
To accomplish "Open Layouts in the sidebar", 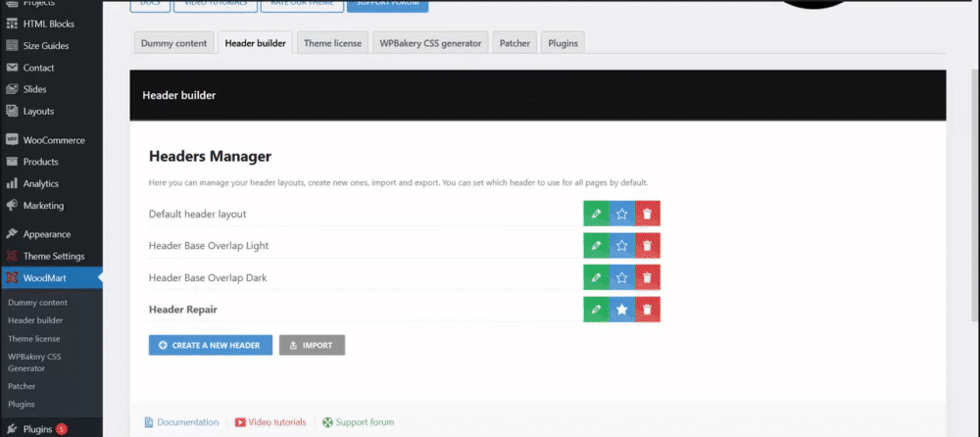I will pos(51,112).
